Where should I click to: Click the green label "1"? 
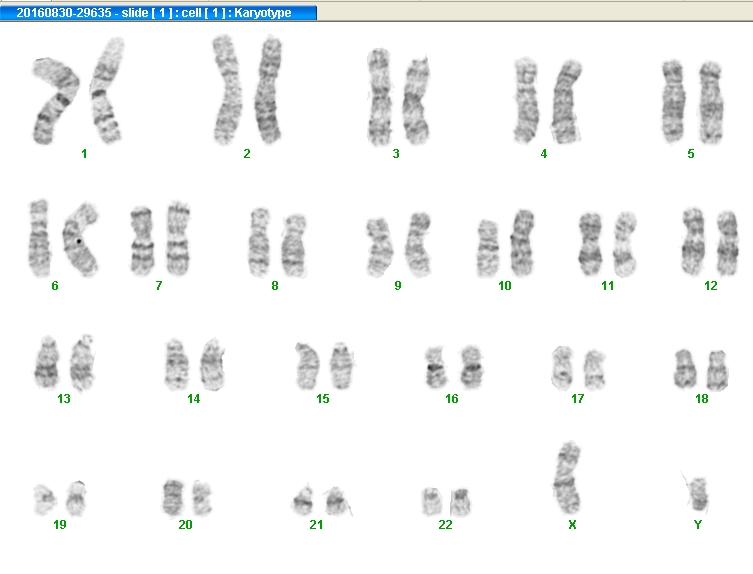point(84,154)
